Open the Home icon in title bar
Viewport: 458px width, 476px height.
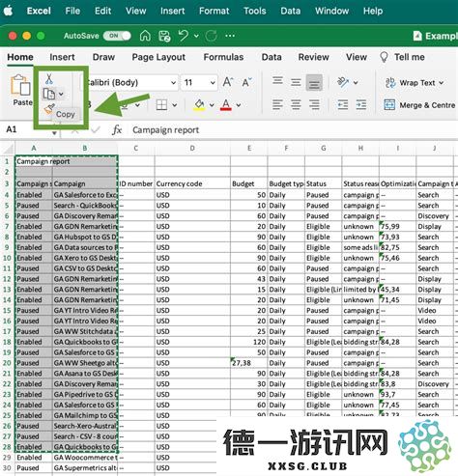coord(145,36)
